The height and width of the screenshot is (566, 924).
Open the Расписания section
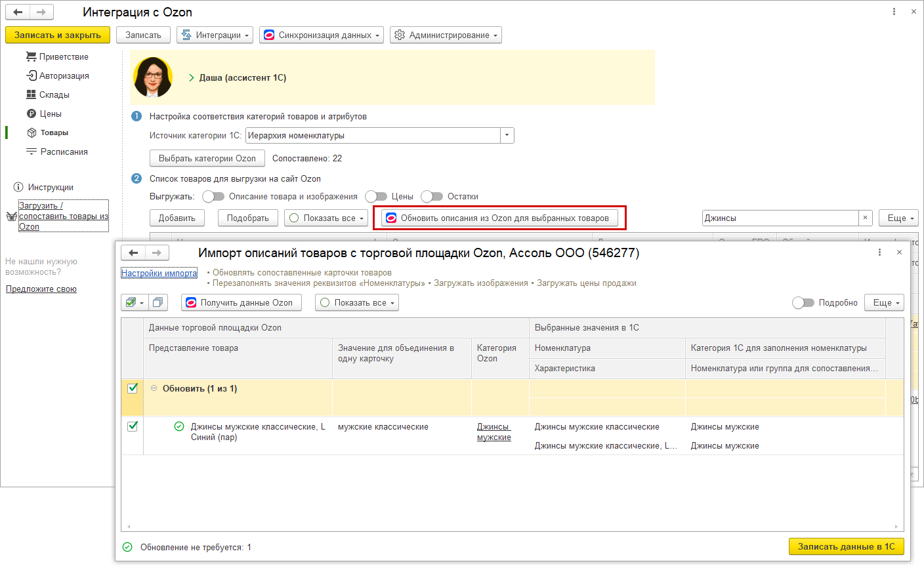(x=57, y=152)
